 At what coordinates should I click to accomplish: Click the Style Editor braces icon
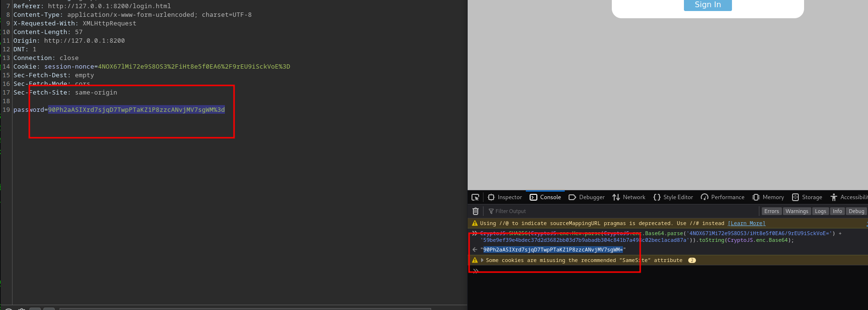(x=657, y=197)
